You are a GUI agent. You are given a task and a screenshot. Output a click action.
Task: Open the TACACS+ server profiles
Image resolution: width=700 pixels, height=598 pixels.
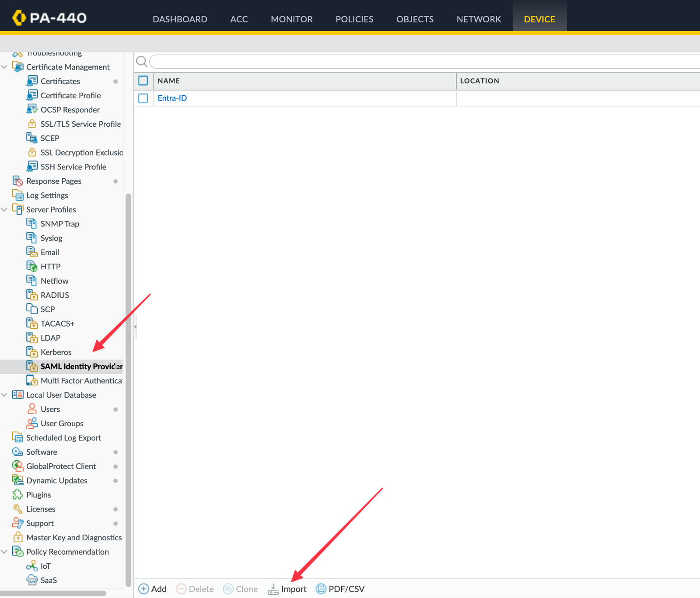(56, 323)
